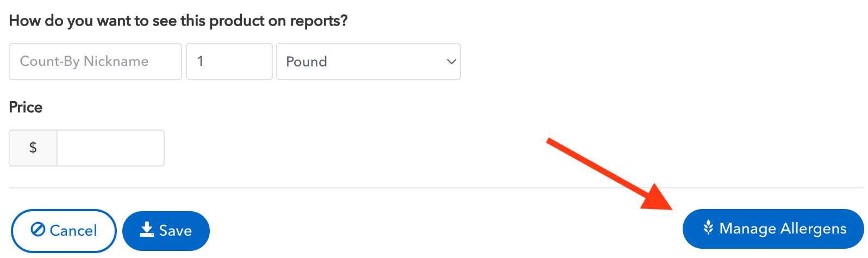868x258 pixels.
Task: Click the Cancel text label
Action: click(x=73, y=231)
